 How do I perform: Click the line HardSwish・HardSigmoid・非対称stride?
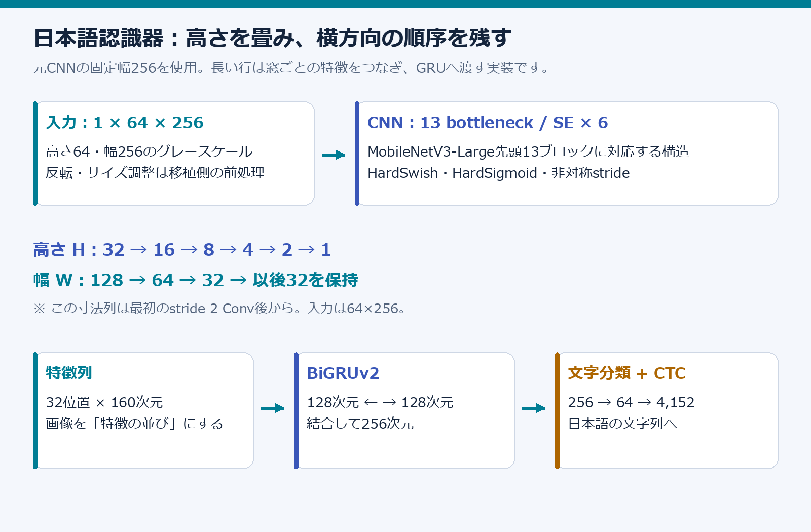pyautogui.click(x=499, y=173)
